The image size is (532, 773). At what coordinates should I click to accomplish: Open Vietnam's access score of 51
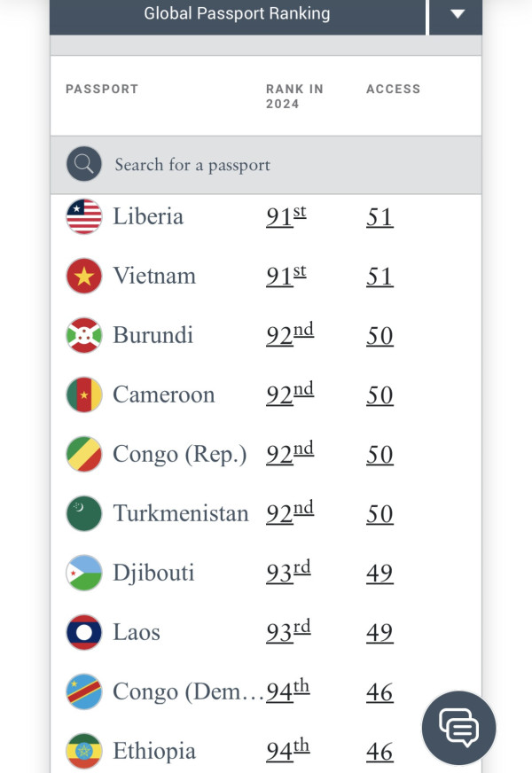(379, 277)
